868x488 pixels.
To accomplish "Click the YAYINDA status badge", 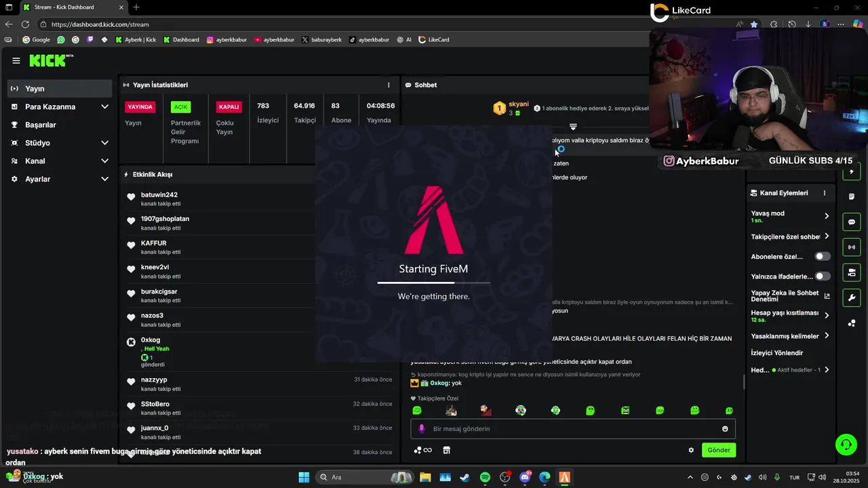I will click(x=140, y=107).
